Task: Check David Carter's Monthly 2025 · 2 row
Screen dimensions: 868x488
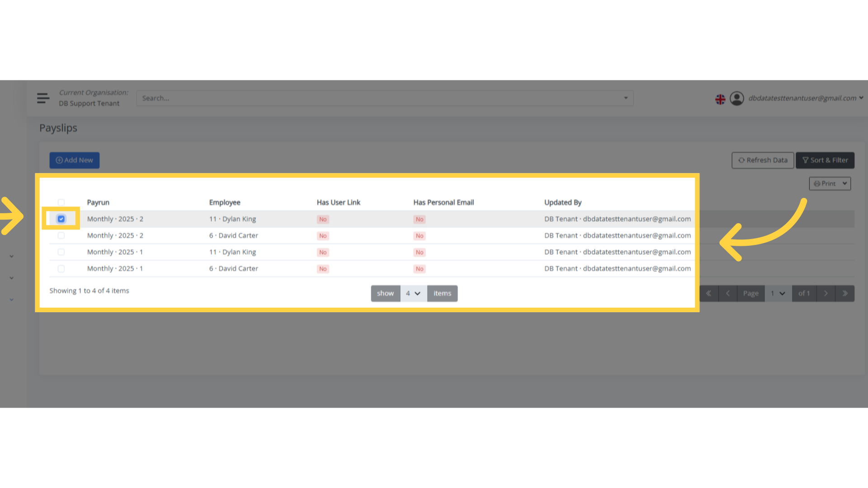Action: coord(61,235)
